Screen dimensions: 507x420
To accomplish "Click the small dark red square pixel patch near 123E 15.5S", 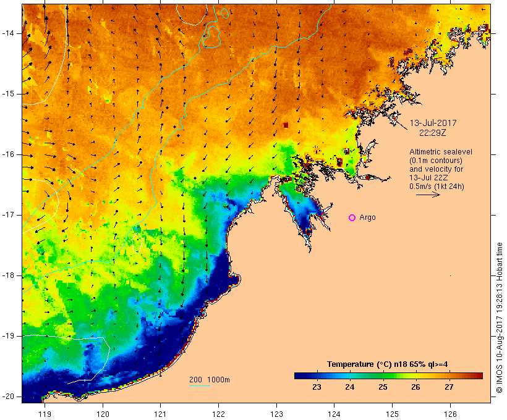I will 286,125.
